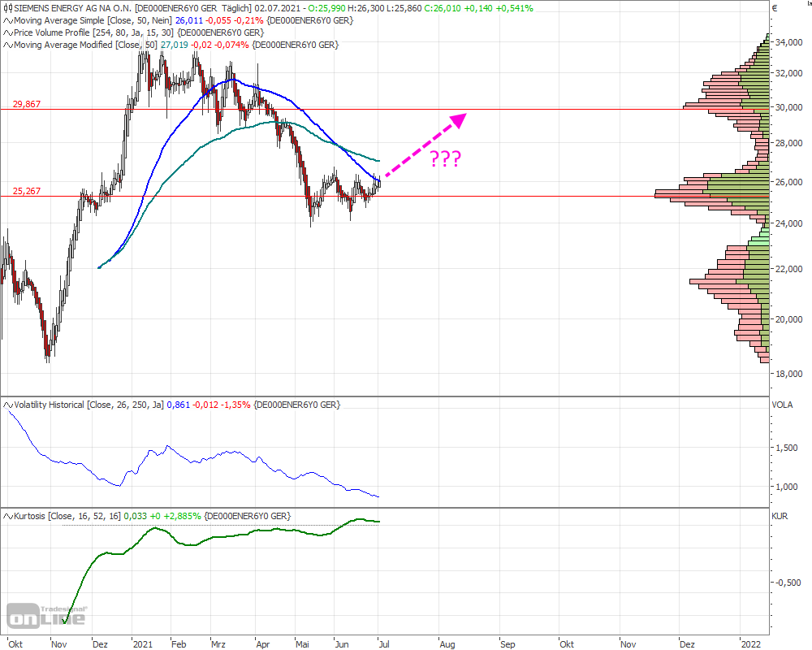Click the line icon beside Price Volume Profile
Viewport: 812px width, 650px height.
(x=8, y=32)
